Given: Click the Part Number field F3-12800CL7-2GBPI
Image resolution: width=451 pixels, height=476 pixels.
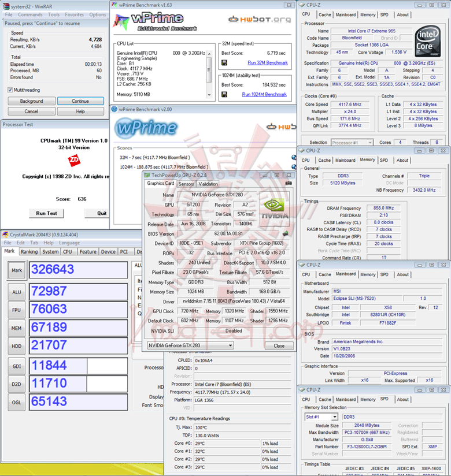Looking at the screenshot, I should point(367,447).
